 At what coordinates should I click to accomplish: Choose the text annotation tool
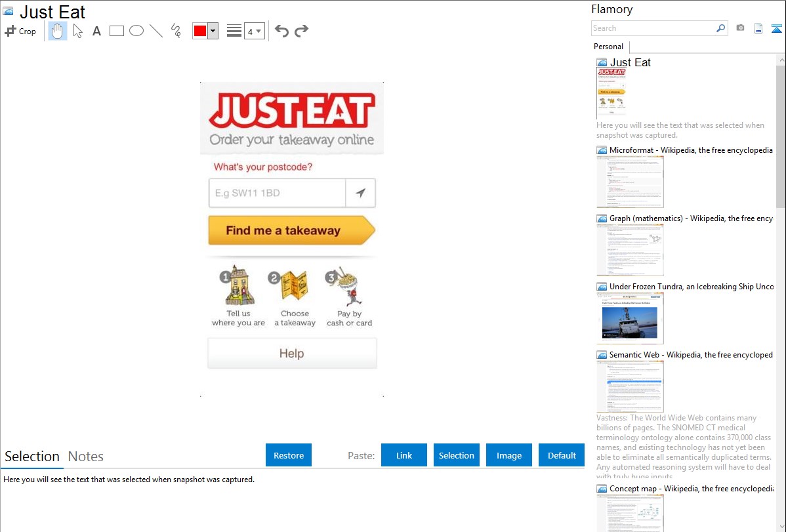tap(96, 31)
